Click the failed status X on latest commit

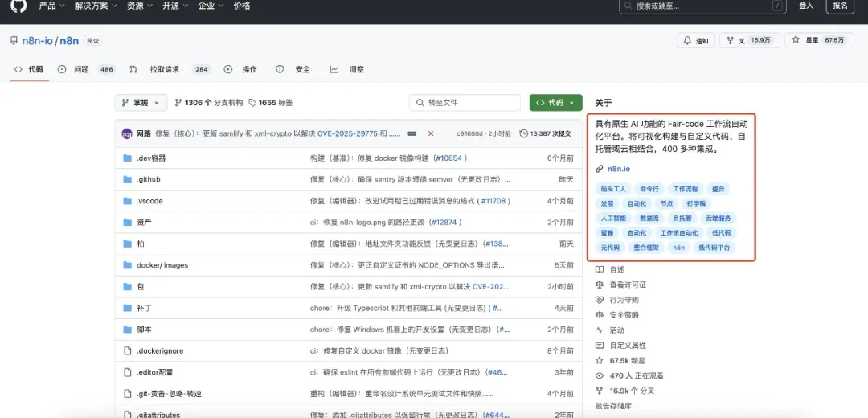(x=431, y=133)
